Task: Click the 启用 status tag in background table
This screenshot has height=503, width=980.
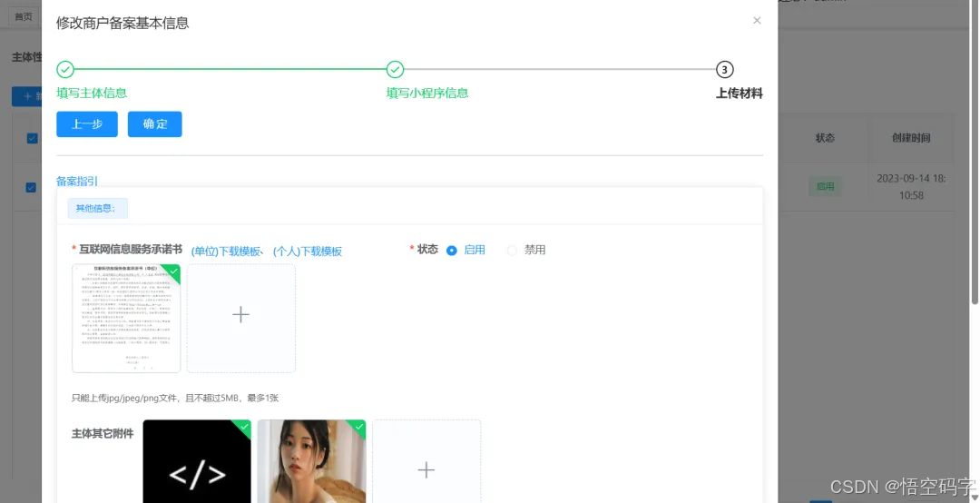Action: (x=825, y=186)
